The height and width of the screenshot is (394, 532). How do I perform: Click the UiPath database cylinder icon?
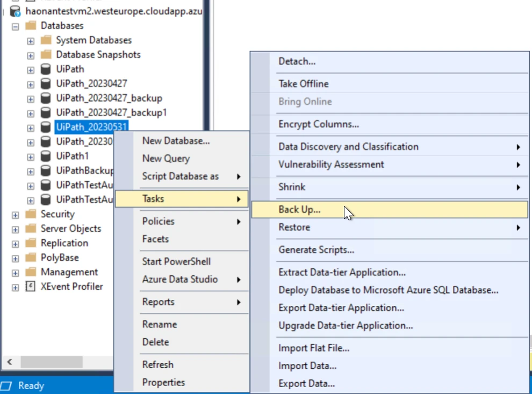point(46,69)
